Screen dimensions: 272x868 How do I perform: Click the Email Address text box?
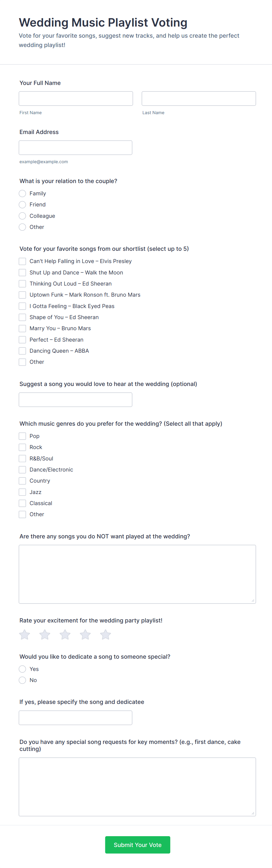point(75,148)
